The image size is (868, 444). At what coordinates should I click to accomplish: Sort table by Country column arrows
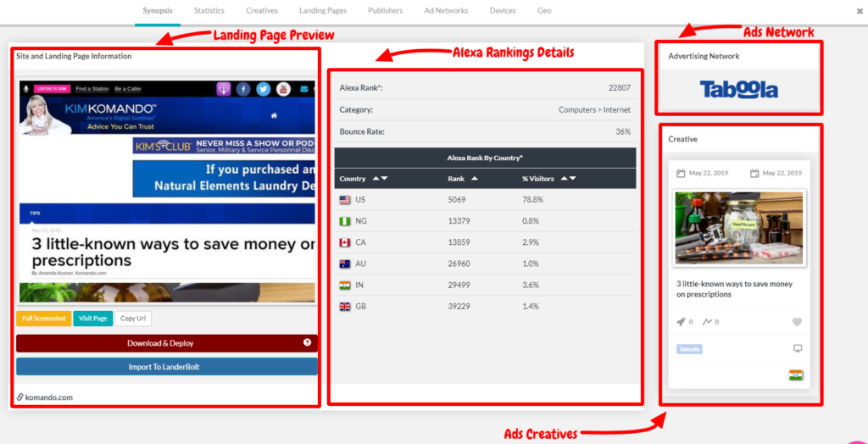point(381,179)
